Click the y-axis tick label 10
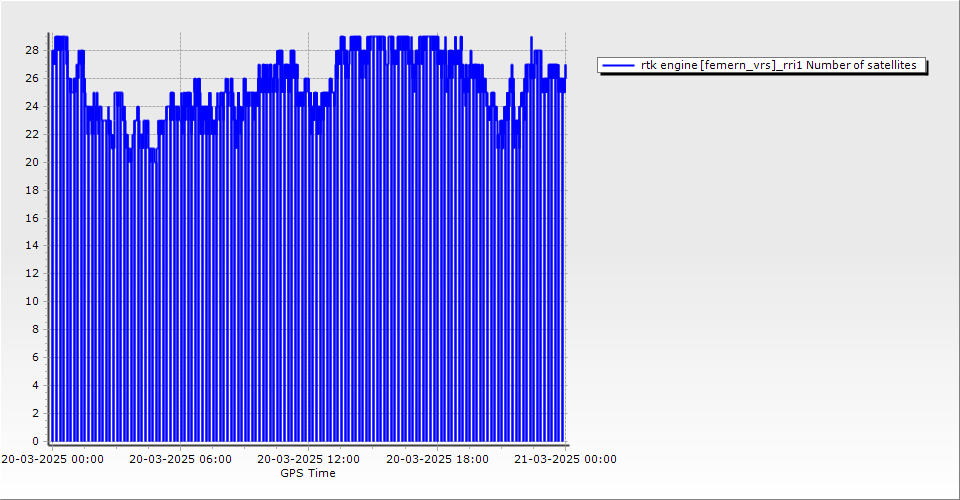The image size is (960, 500). point(32,301)
